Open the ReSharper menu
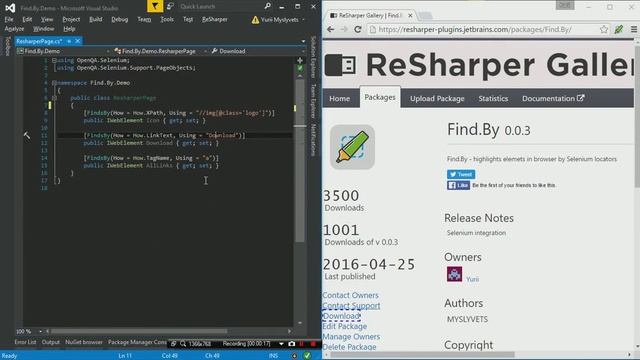The image size is (640, 360). 215,19
